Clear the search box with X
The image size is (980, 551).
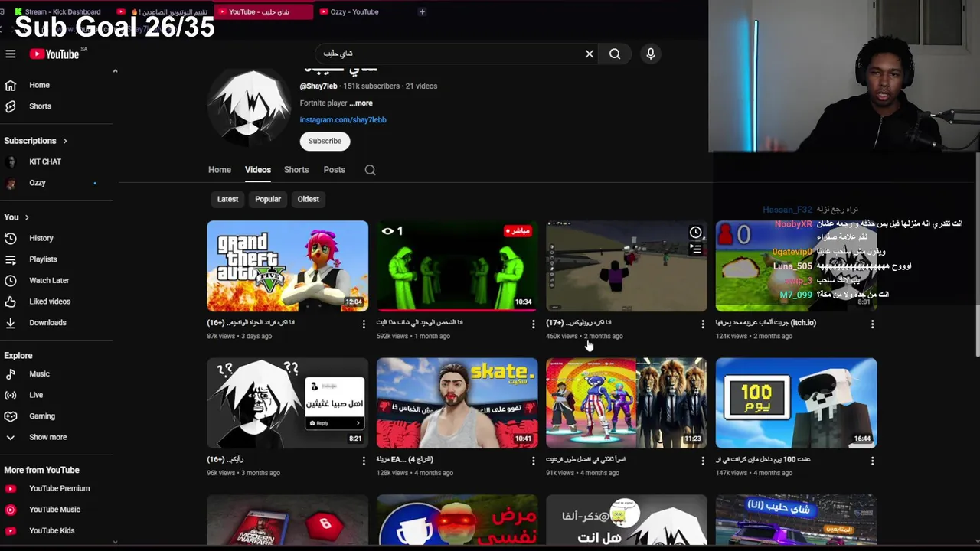point(590,54)
